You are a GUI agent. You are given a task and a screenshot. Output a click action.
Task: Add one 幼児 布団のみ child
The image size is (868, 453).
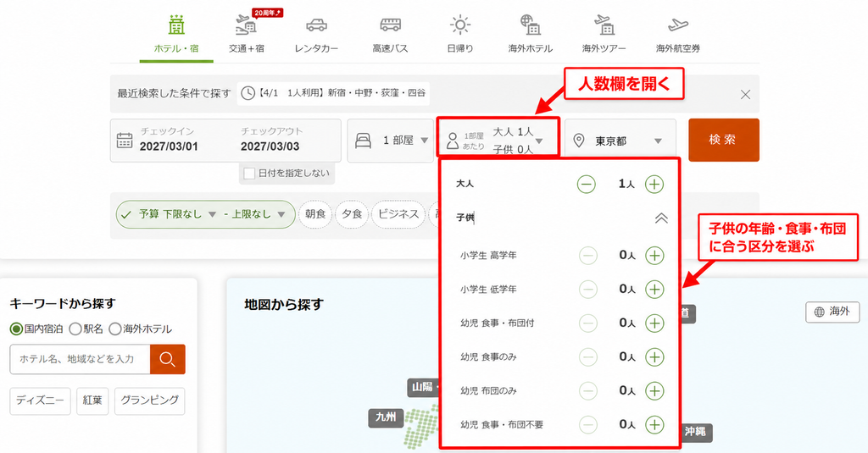[654, 391]
